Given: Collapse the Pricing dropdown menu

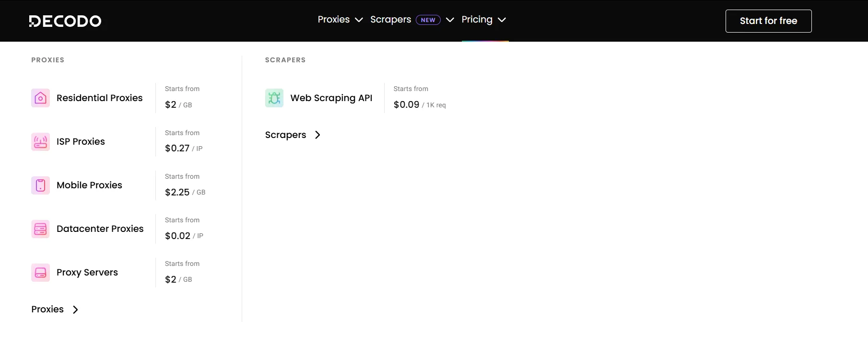Looking at the screenshot, I should tap(484, 20).
